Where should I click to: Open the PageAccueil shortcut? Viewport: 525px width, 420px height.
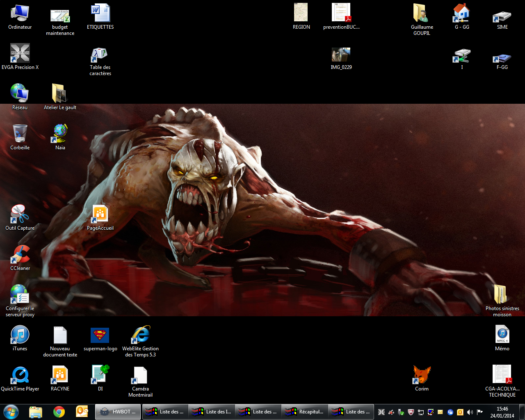tap(100, 218)
